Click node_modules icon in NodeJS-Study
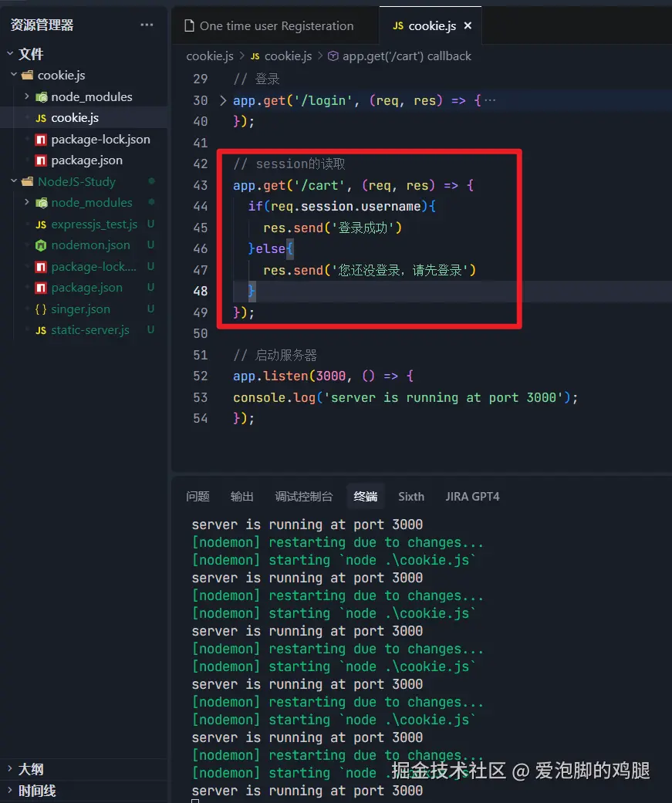Screen dimensions: 672x803 click(x=41, y=203)
